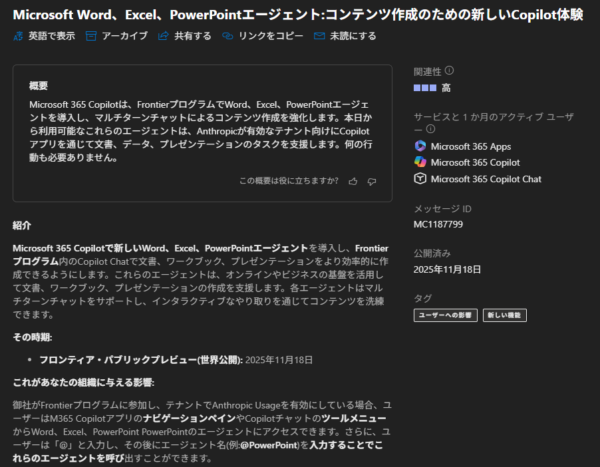This screenshot has width=600, height=467.
Task: Click the 未読にする envelope icon
Action: (320, 36)
